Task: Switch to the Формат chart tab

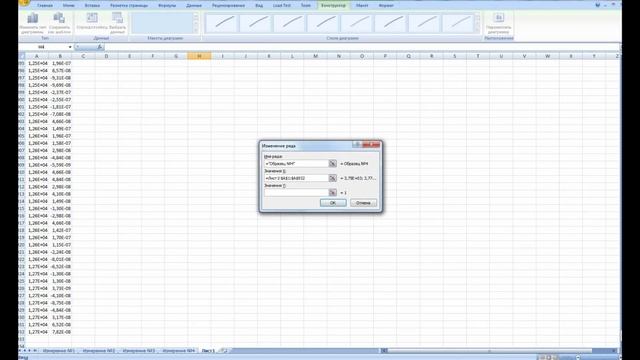Action: point(386,6)
